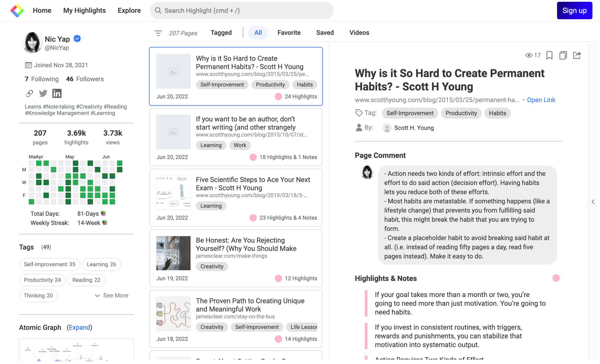Focus the Search Highlight input field
The width and height of the screenshot is (600, 364).
[x=242, y=10]
